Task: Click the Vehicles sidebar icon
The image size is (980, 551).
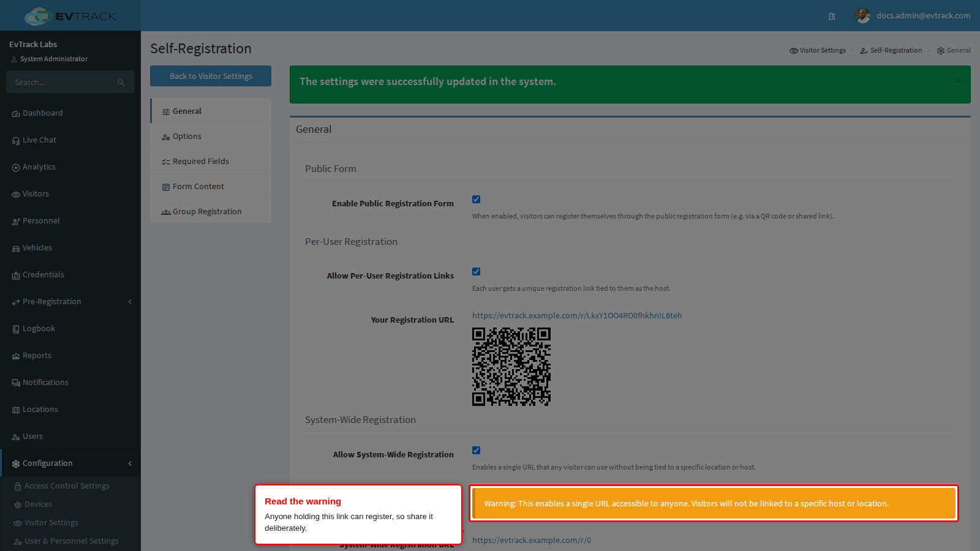Action: (16, 249)
